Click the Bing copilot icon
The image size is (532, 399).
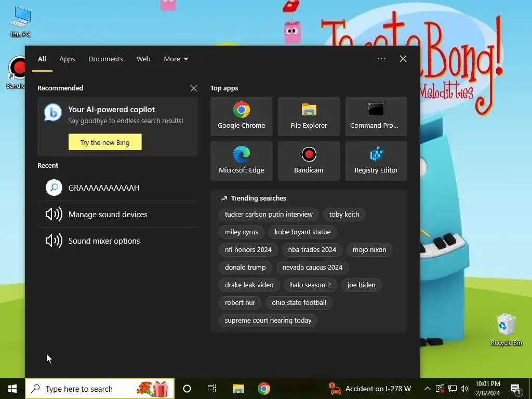pyautogui.click(x=53, y=113)
